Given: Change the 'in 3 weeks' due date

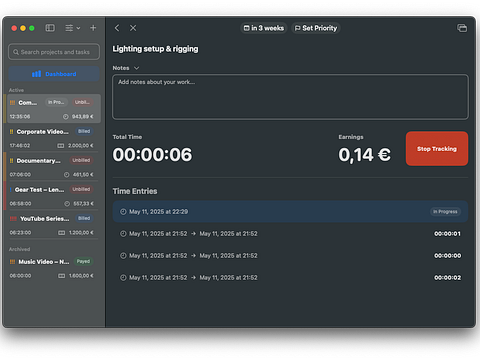Looking at the screenshot, I should coord(264,28).
